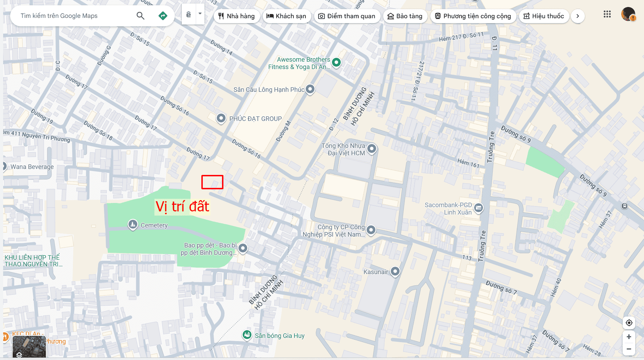Select the Cemetery map pin
This screenshot has height=360, width=644.
(133, 224)
